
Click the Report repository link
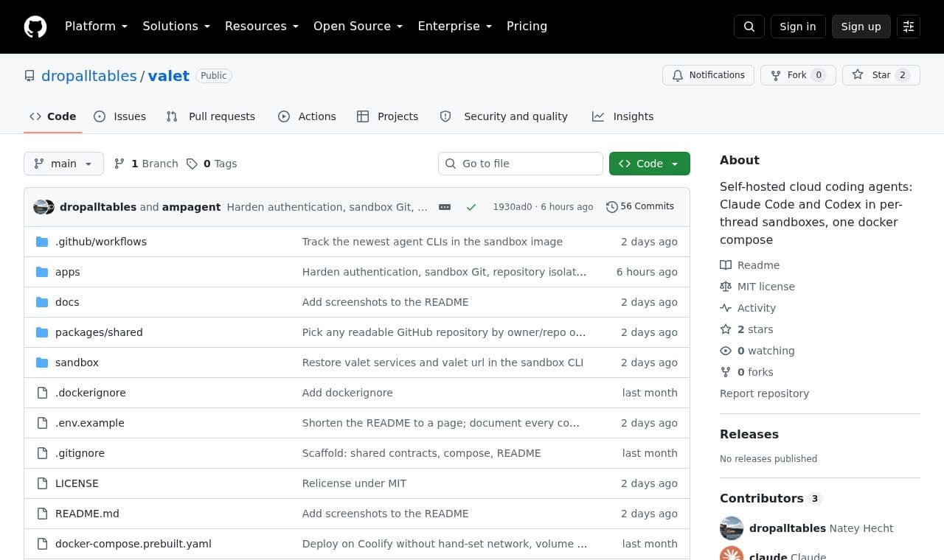(764, 393)
